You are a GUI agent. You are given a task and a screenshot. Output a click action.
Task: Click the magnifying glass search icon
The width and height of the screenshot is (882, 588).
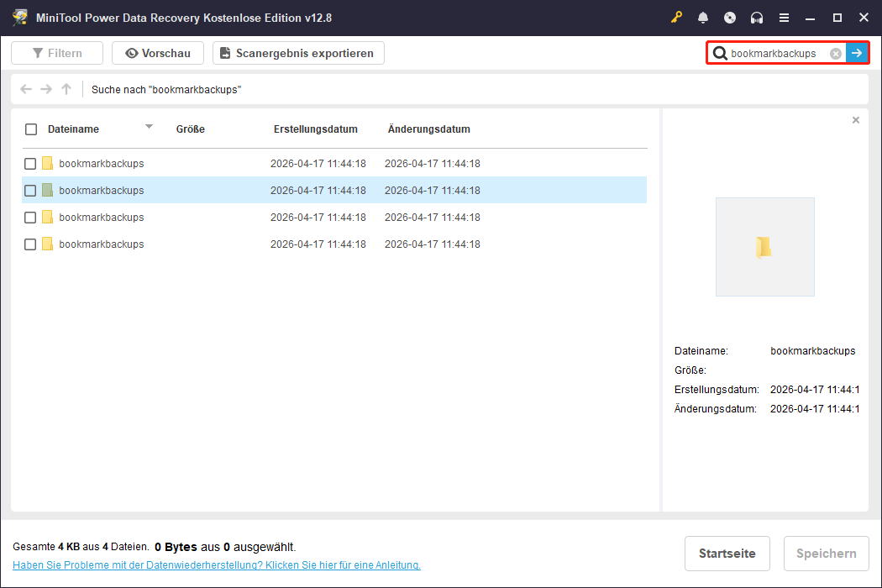(720, 54)
